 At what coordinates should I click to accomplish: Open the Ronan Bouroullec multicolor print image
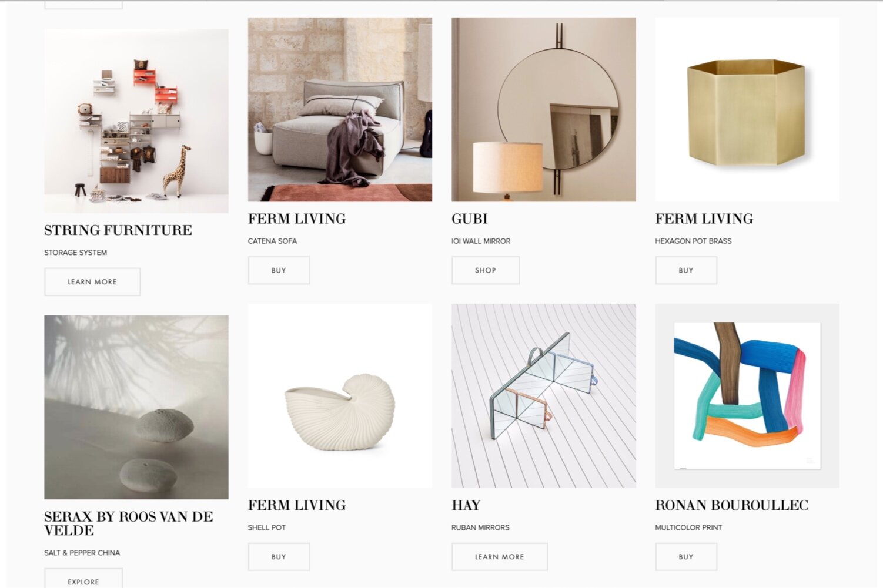click(747, 396)
